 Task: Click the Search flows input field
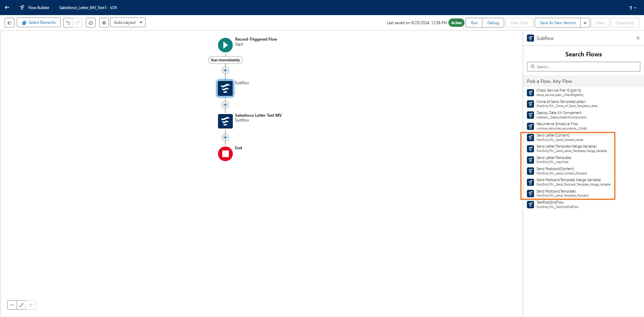point(584,67)
